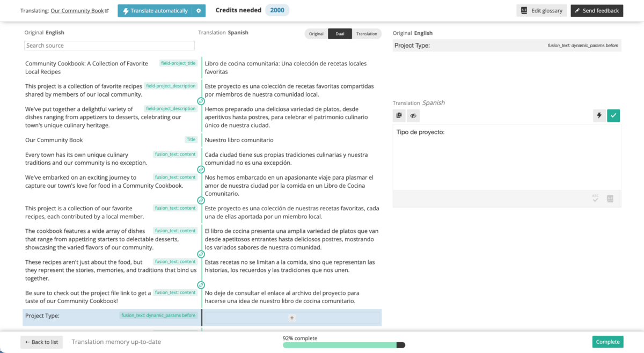Toggle the link icon near the recipes-stories segment

201,284
